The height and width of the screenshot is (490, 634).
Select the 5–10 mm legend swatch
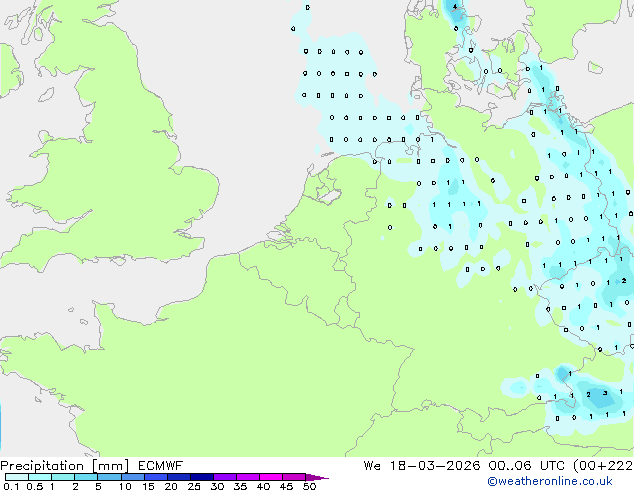(x=109, y=477)
